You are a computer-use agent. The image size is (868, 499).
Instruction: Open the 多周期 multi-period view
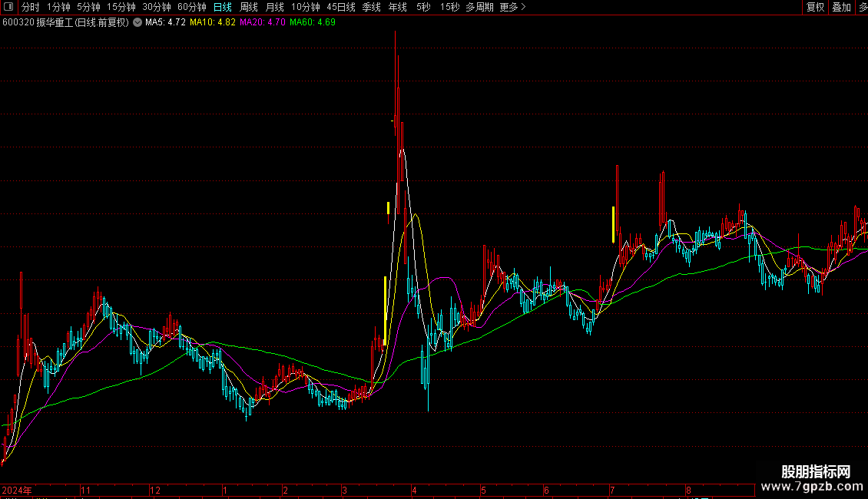click(x=479, y=7)
